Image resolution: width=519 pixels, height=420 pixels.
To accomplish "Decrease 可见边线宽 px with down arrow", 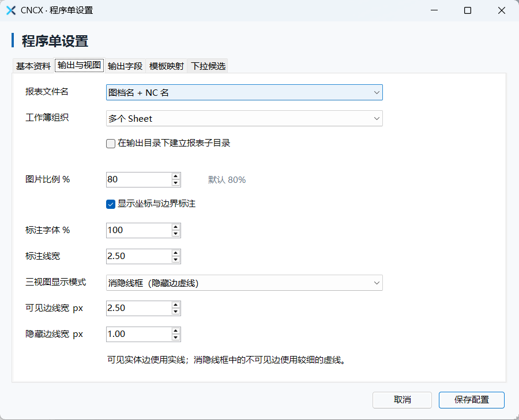I will (176, 312).
